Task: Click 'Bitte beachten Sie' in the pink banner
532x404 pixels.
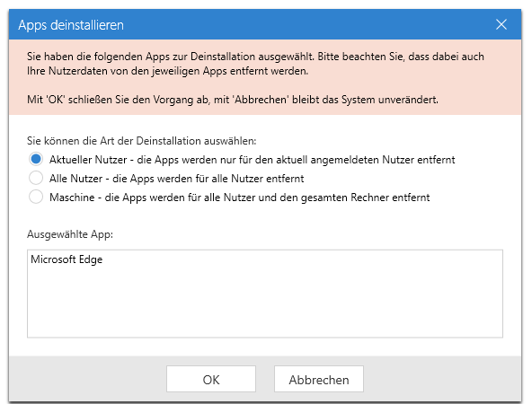Action: tap(361, 57)
